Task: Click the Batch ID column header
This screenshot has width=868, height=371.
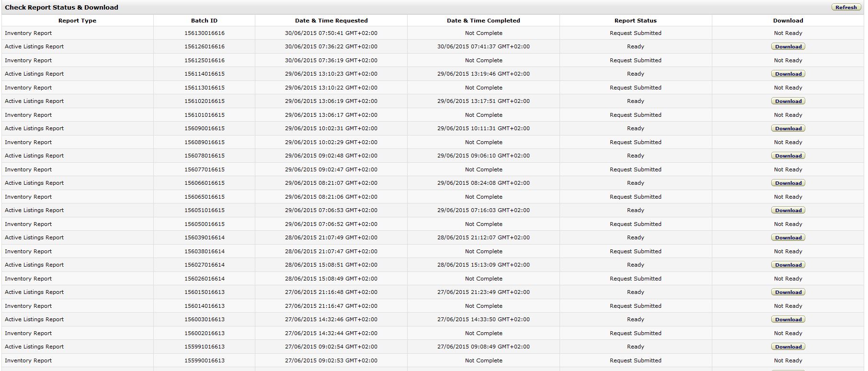Action: [204, 21]
